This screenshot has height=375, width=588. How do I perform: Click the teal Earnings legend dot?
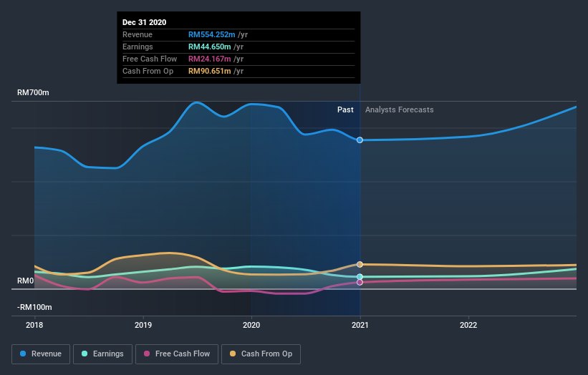click(x=85, y=354)
